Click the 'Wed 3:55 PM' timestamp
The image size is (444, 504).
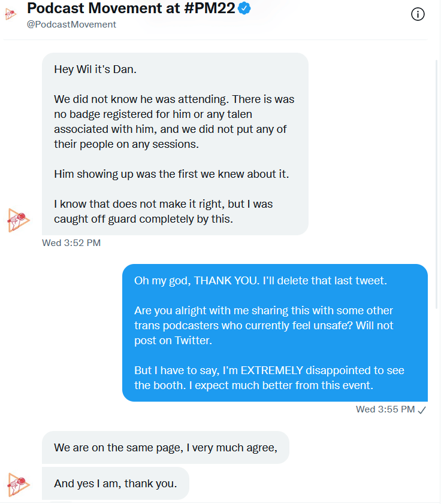(x=385, y=409)
